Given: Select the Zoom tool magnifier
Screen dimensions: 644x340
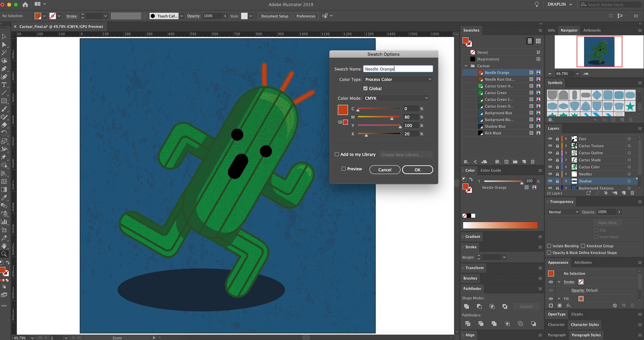Looking at the screenshot, I should [x=4, y=254].
